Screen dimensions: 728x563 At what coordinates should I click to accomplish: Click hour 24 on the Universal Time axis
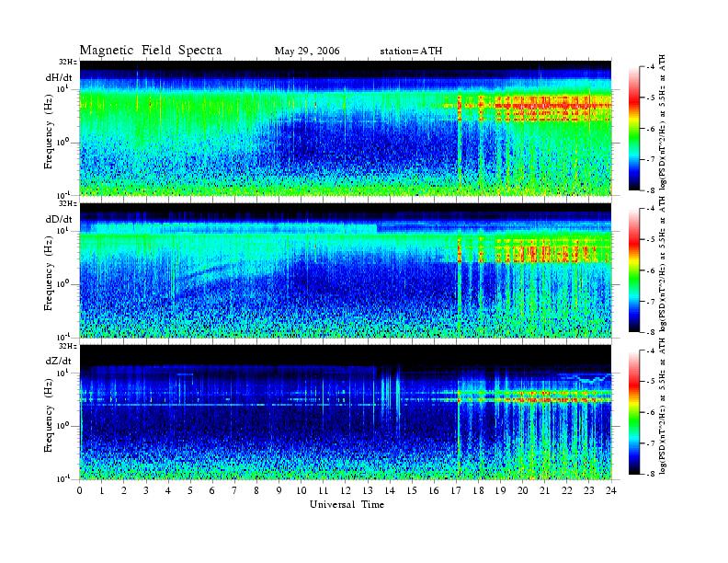point(611,490)
